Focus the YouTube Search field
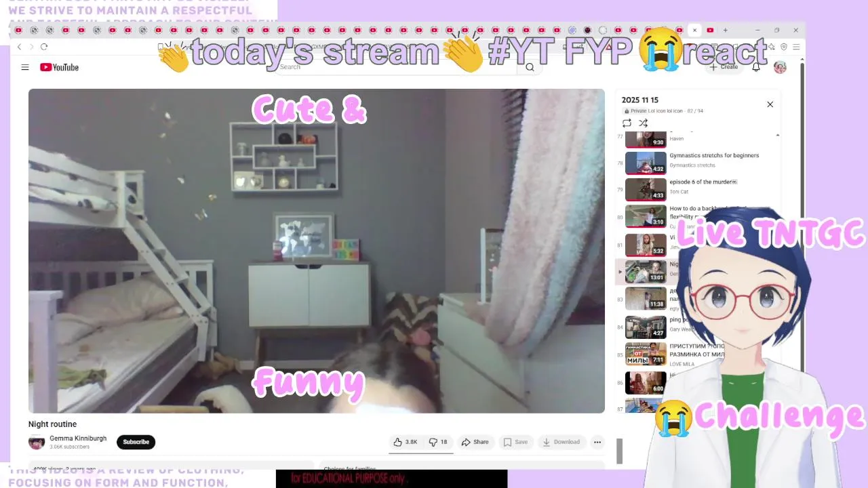The width and height of the screenshot is (868, 488). coord(397,67)
